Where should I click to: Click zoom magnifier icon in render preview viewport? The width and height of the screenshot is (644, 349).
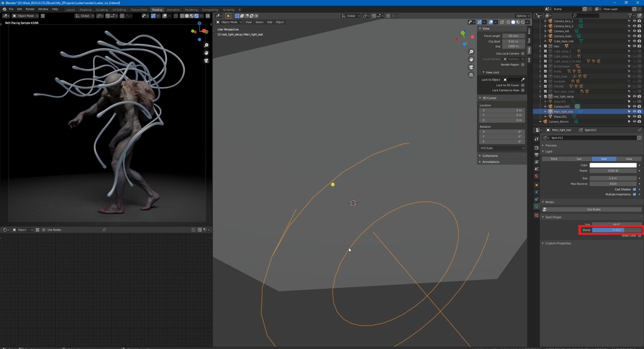206,45
